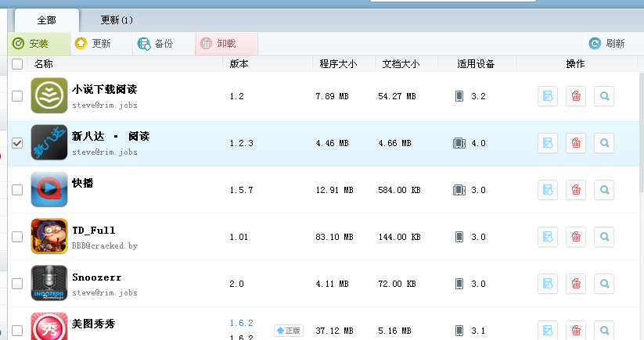
Task: Click the 快播 app icon
Action: pyautogui.click(x=49, y=189)
